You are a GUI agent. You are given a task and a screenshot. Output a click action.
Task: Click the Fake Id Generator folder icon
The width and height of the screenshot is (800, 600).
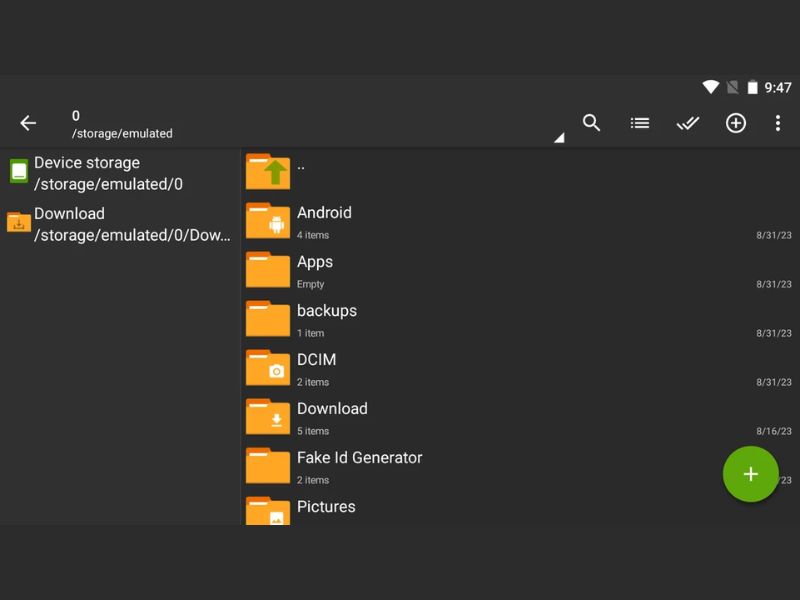tap(268, 465)
